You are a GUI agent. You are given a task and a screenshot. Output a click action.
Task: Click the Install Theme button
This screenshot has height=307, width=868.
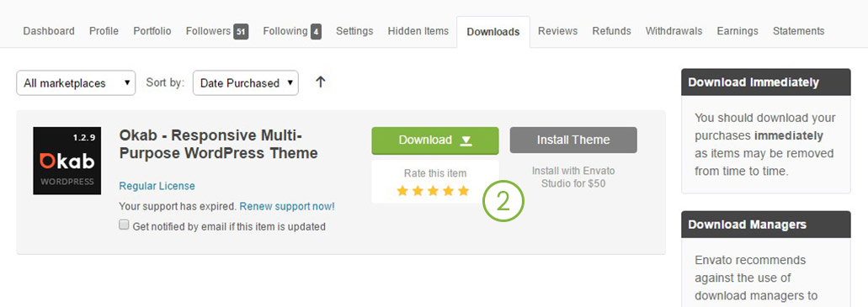(x=573, y=140)
